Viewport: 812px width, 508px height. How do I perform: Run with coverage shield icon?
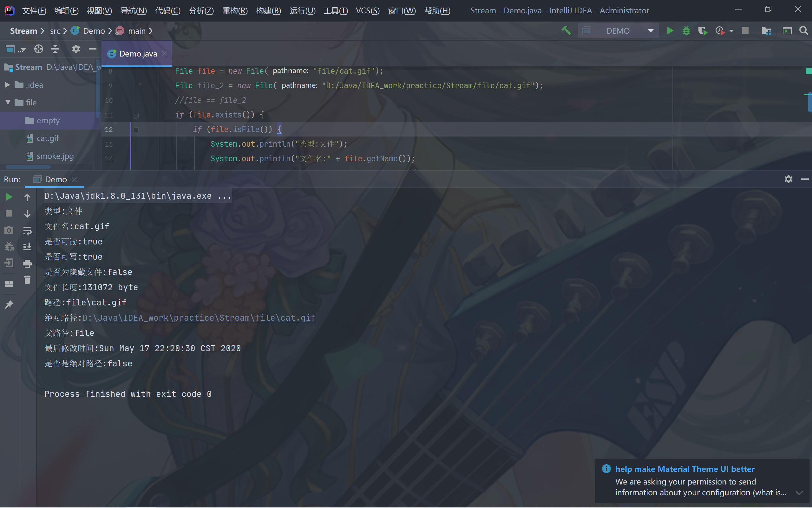point(702,30)
